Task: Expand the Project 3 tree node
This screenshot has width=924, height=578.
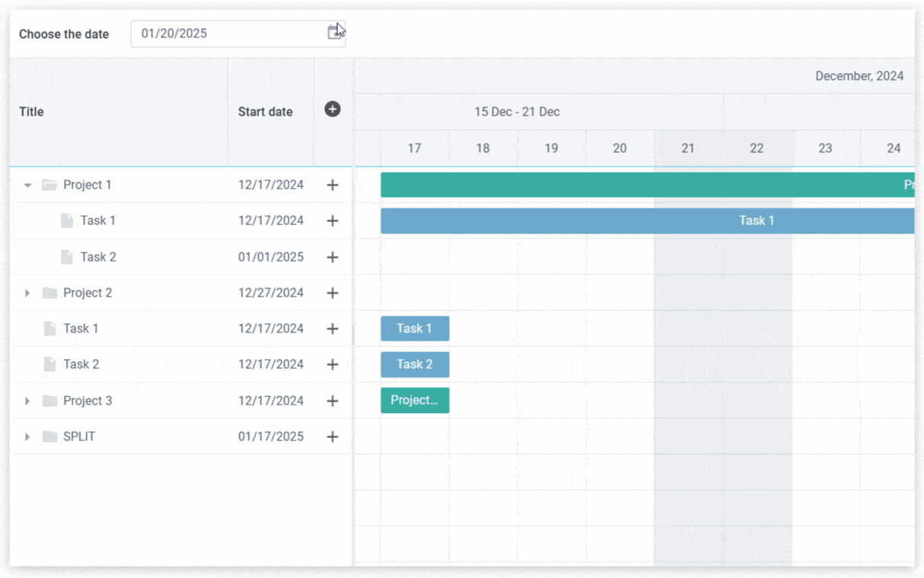Action: click(x=28, y=401)
